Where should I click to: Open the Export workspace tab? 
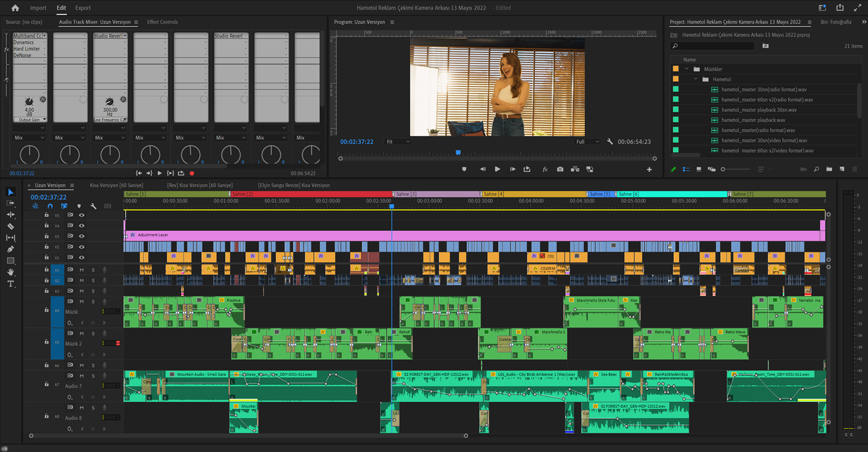(x=83, y=8)
